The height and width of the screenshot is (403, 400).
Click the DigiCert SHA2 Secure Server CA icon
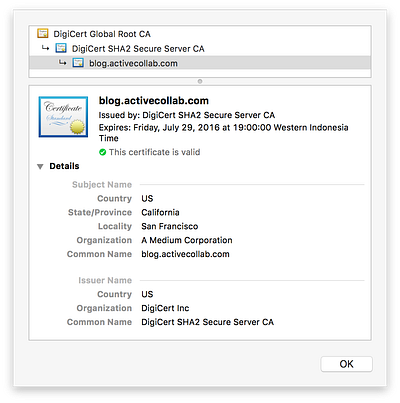coord(61,48)
